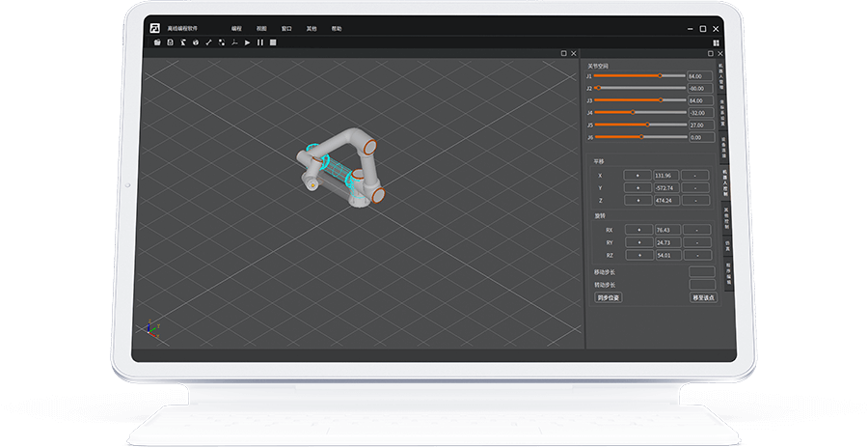Click the robot arm toolbar icon
Image resolution: width=868 pixels, height=447 pixels.
point(182,42)
